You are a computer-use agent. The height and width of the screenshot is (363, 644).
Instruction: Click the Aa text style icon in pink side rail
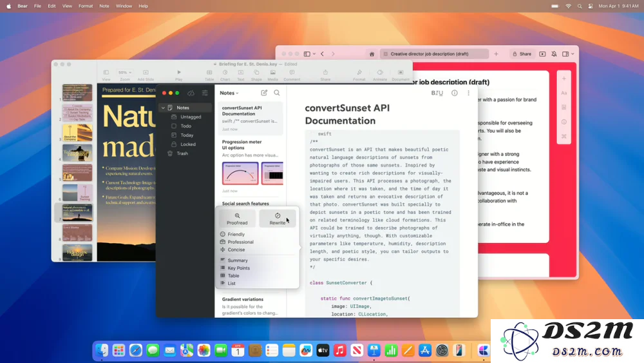tap(564, 93)
